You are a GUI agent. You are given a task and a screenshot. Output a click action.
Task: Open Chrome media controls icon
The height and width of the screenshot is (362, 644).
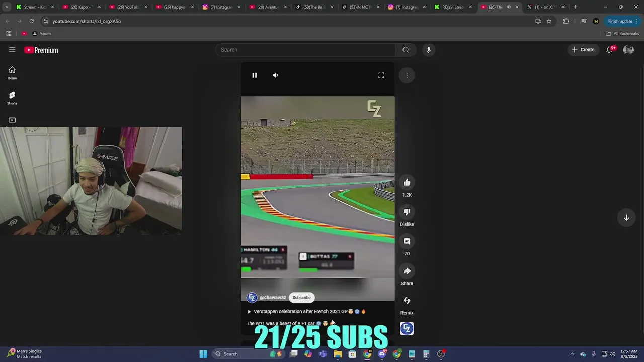pos(584,21)
